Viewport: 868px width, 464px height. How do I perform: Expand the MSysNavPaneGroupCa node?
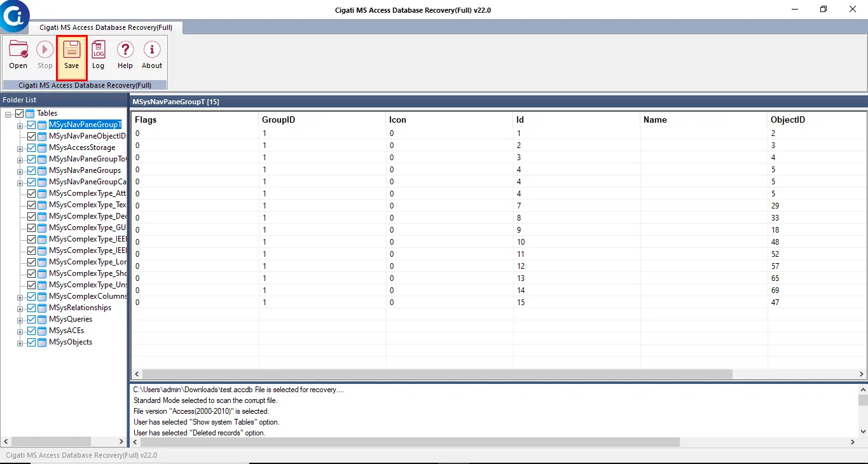coord(20,182)
